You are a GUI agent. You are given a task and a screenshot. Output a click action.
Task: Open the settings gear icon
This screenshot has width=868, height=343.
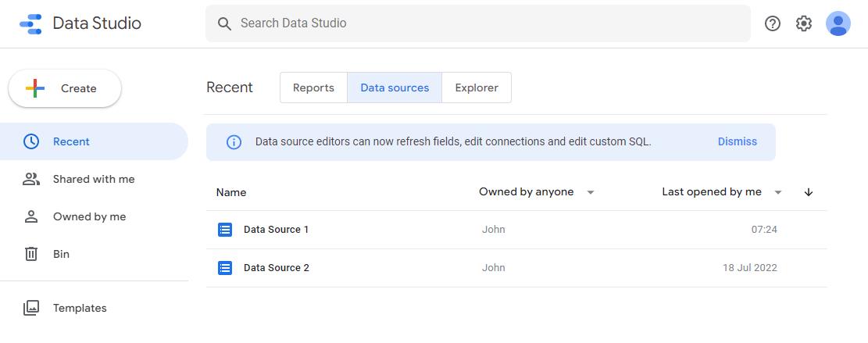tap(804, 23)
